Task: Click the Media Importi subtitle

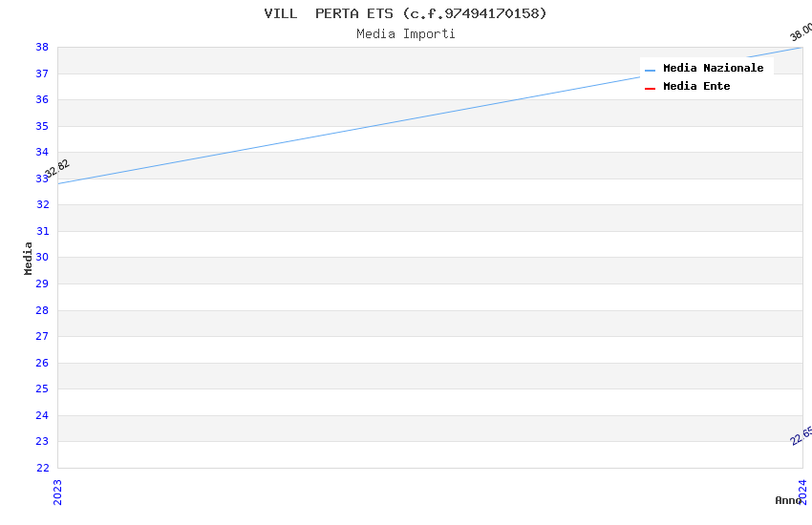Action: tap(405, 33)
